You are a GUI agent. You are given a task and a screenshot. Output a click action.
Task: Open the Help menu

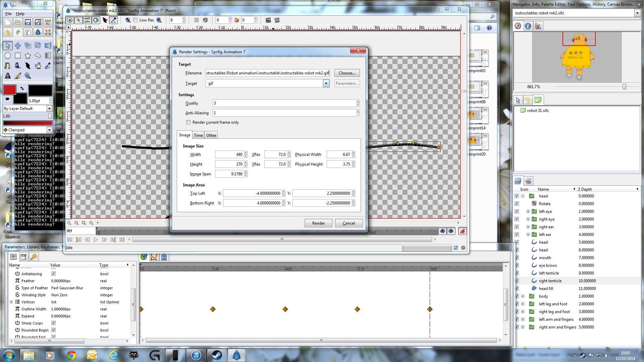tap(20, 14)
